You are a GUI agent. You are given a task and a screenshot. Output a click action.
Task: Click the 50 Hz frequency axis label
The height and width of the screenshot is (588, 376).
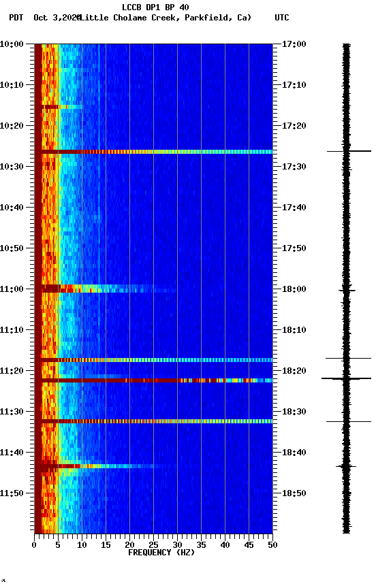point(272,545)
